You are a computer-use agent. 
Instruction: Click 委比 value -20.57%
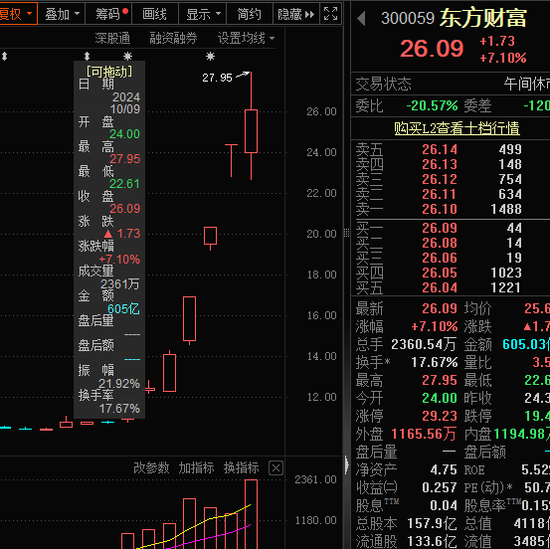[432, 106]
